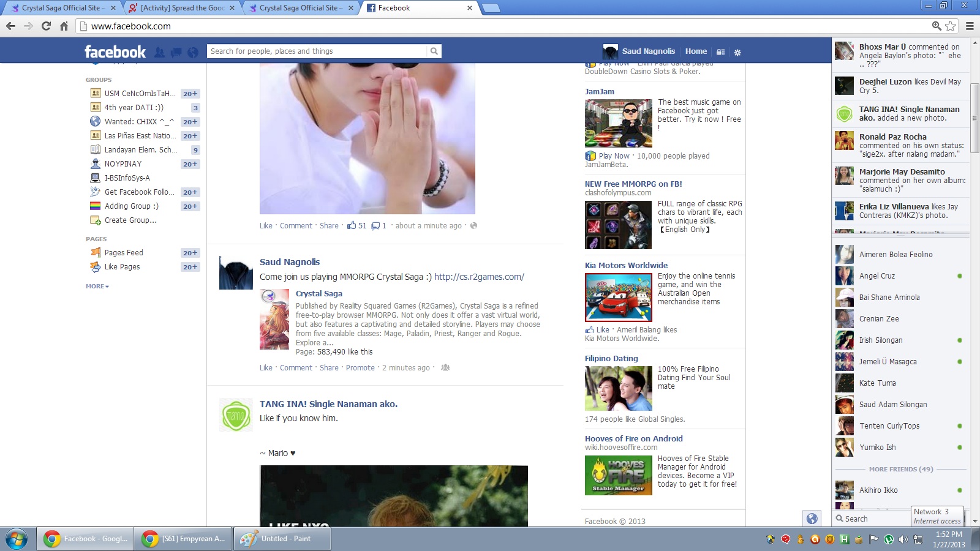Click the Create Group icon

click(96, 220)
